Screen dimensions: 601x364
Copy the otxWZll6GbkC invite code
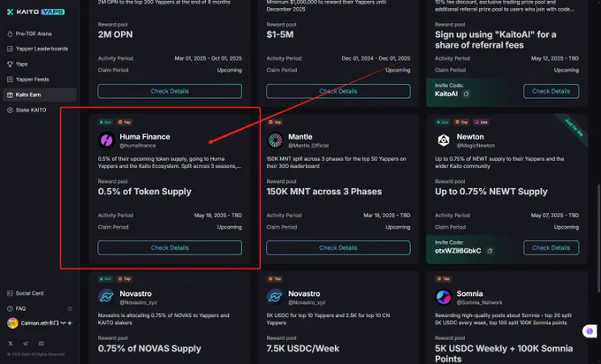[490, 251]
